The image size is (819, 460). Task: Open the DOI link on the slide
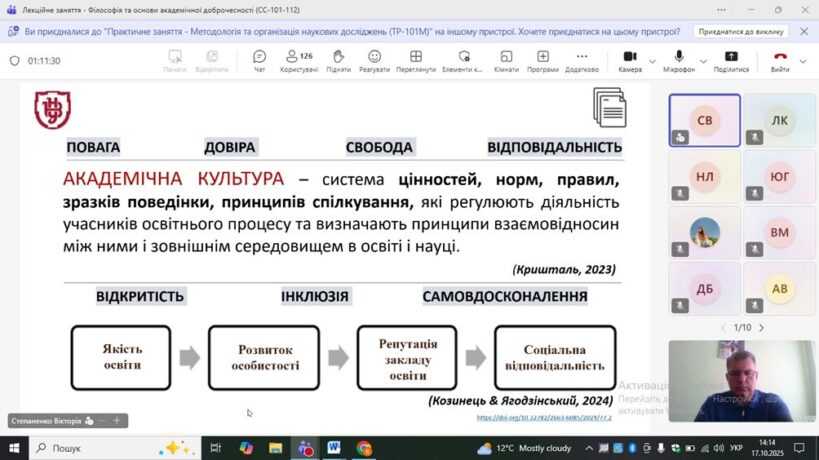[x=543, y=418]
